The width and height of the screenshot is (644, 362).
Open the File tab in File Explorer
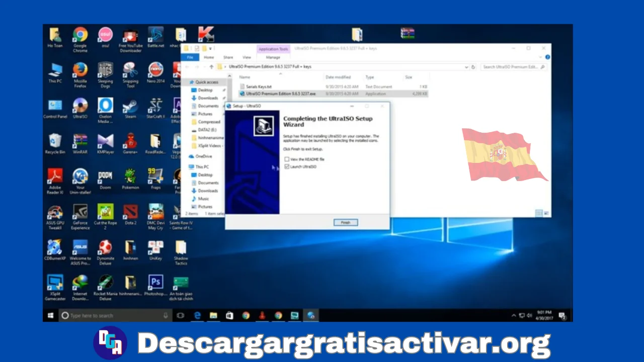pyautogui.click(x=190, y=57)
